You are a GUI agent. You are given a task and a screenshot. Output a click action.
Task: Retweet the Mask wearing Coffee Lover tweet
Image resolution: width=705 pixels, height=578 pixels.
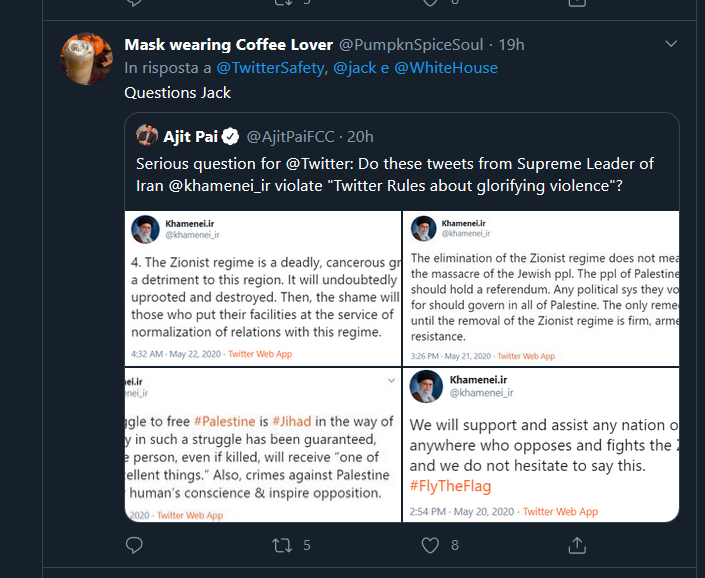(282, 546)
